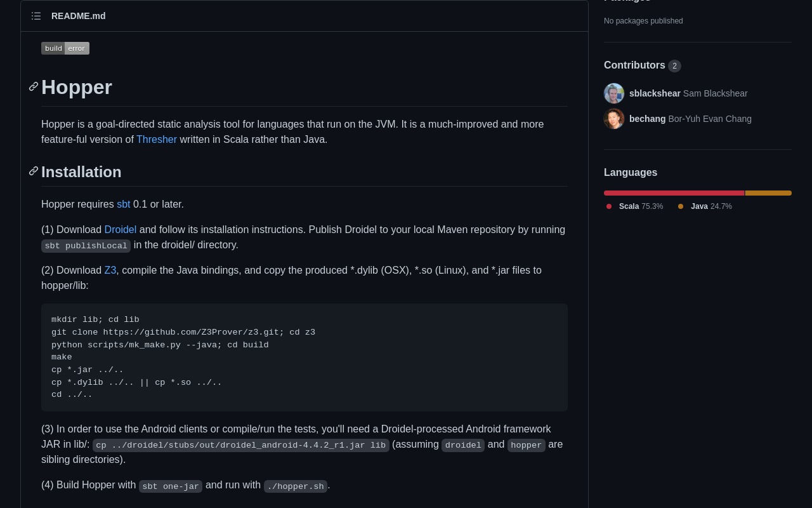Open the Thresher project link
This screenshot has width=812, height=508.
coord(156,139)
